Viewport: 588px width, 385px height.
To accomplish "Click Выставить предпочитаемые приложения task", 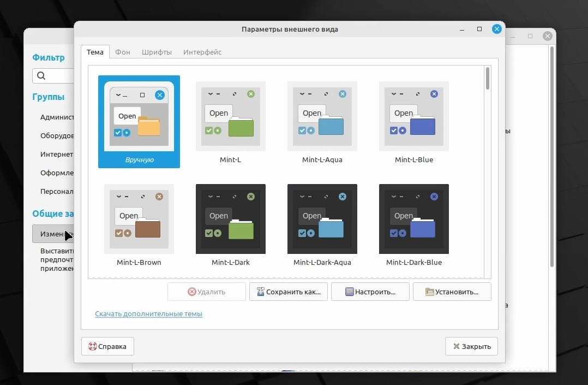I will tap(57, 259).
